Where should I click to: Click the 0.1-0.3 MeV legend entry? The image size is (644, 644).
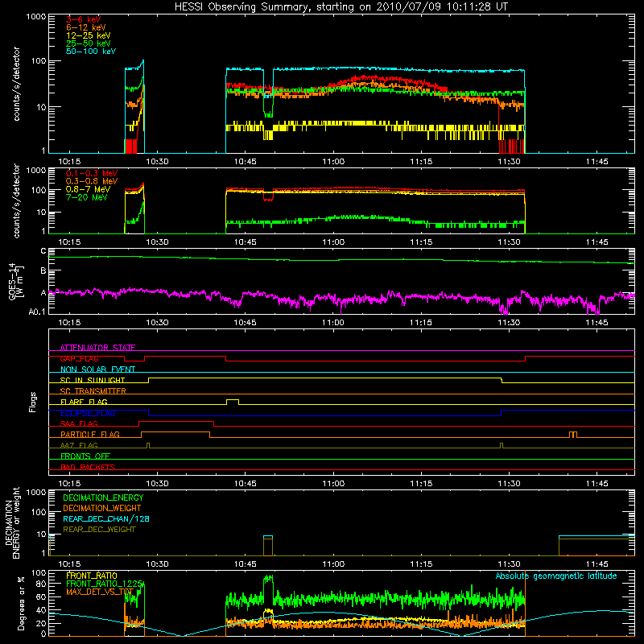point(92,173)
